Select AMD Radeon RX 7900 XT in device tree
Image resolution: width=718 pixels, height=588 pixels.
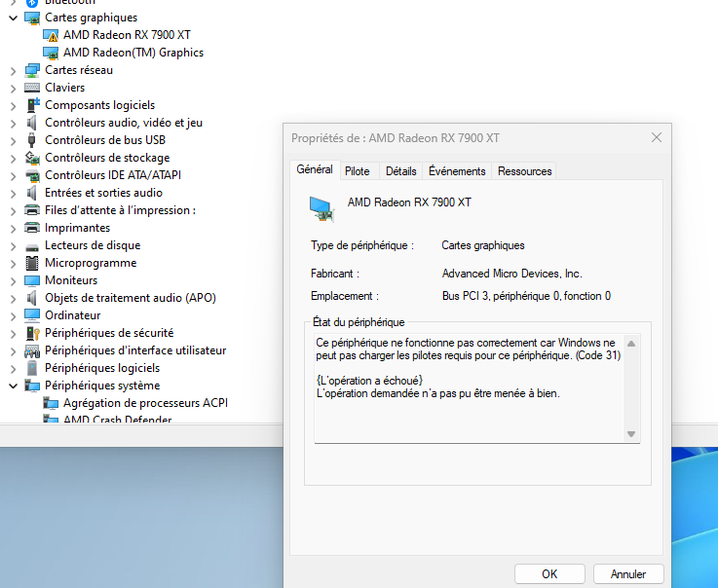coord(127,35)
